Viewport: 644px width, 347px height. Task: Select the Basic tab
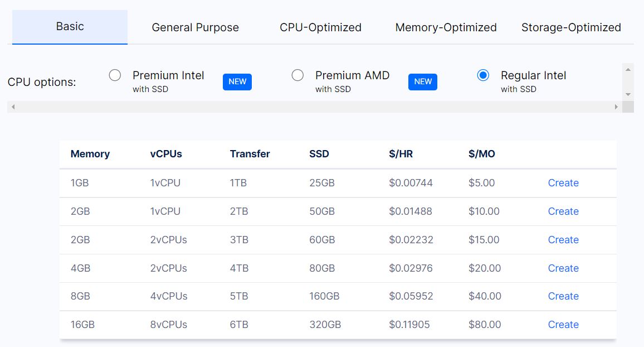[x=70, y=26]
